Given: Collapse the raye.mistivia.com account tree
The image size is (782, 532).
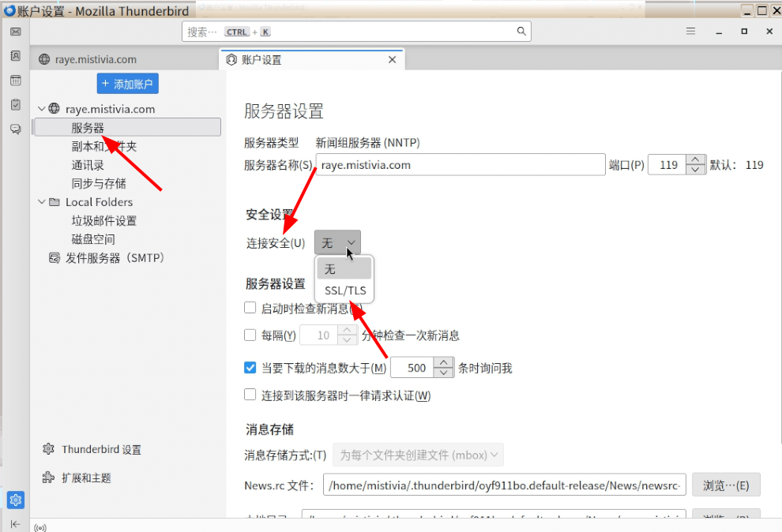Looking at the screenshot, I should 42,109.
